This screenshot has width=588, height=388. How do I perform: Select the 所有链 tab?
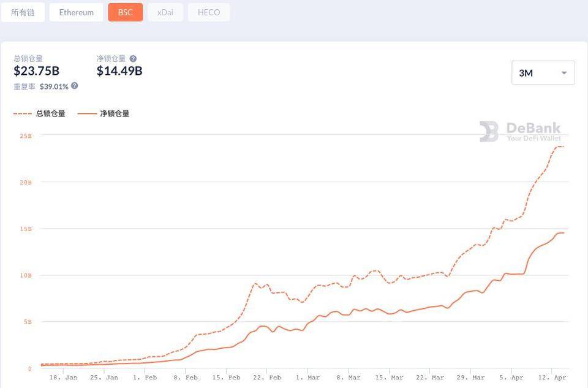pos(23,12)
